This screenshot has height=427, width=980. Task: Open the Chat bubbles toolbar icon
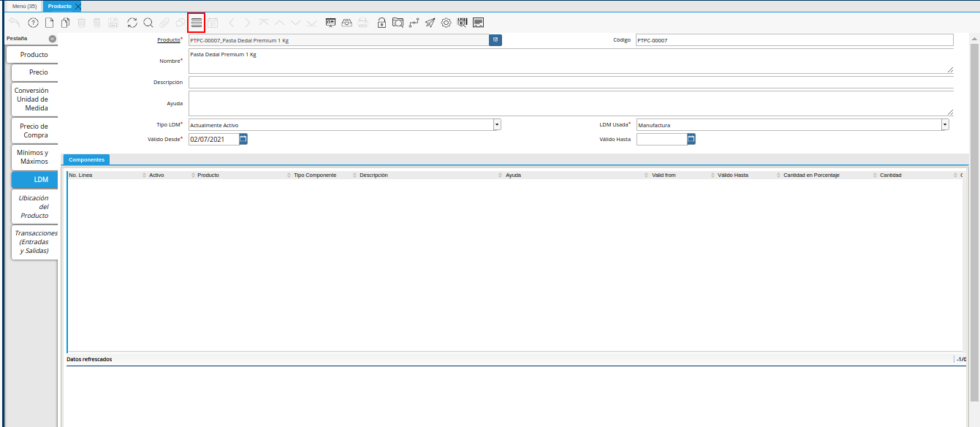tap(180, 23)
